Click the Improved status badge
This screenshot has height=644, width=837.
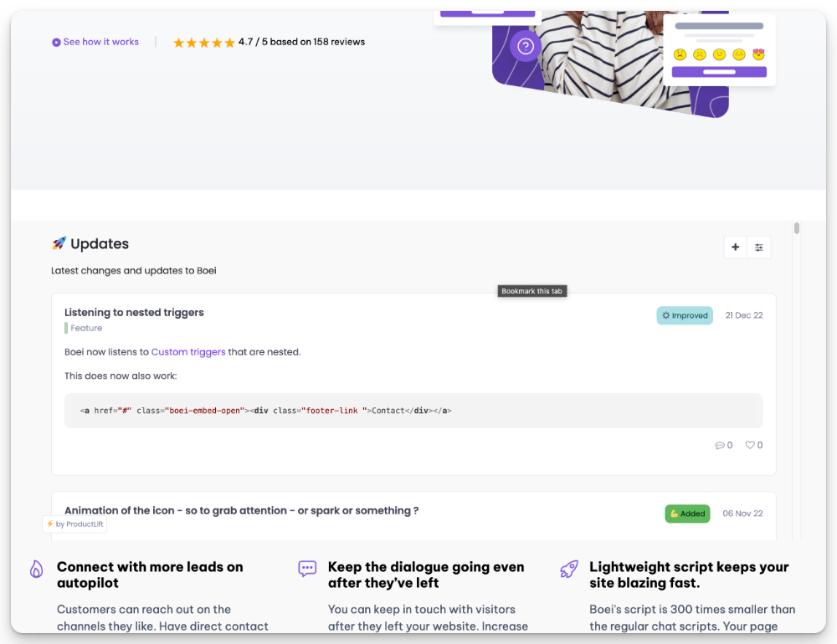click(685, 315)
